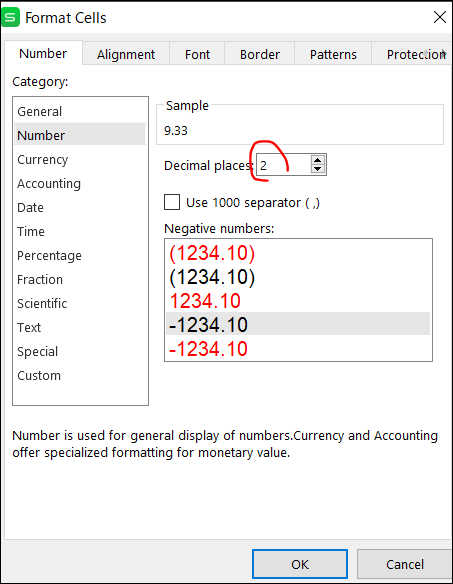Choose the Text category
This screenshot has width=453, height=584.
[80, 327]
